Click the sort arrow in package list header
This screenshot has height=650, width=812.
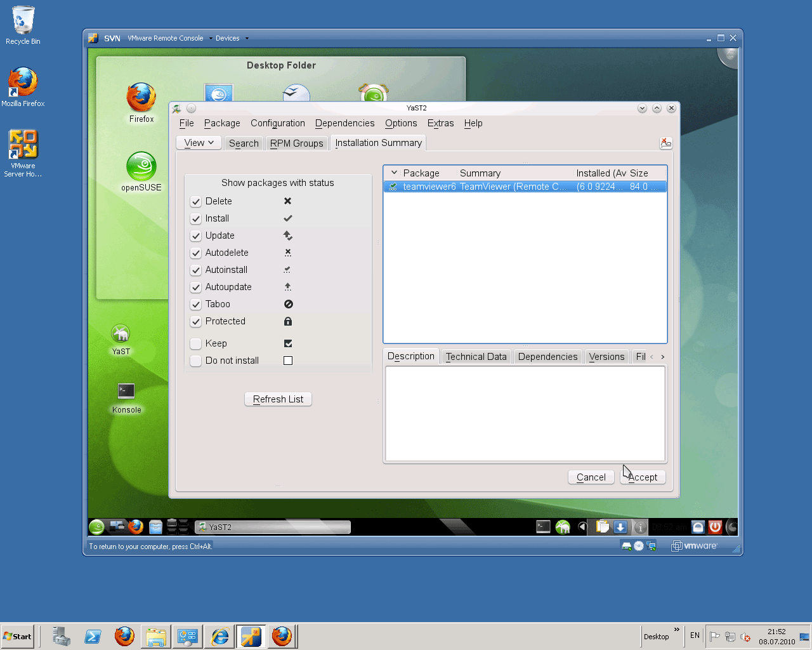point(394,173)
